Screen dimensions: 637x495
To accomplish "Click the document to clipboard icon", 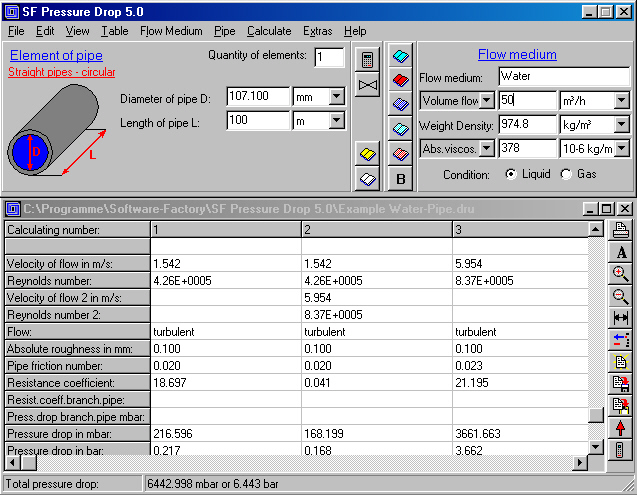I will tap(620, 405).
